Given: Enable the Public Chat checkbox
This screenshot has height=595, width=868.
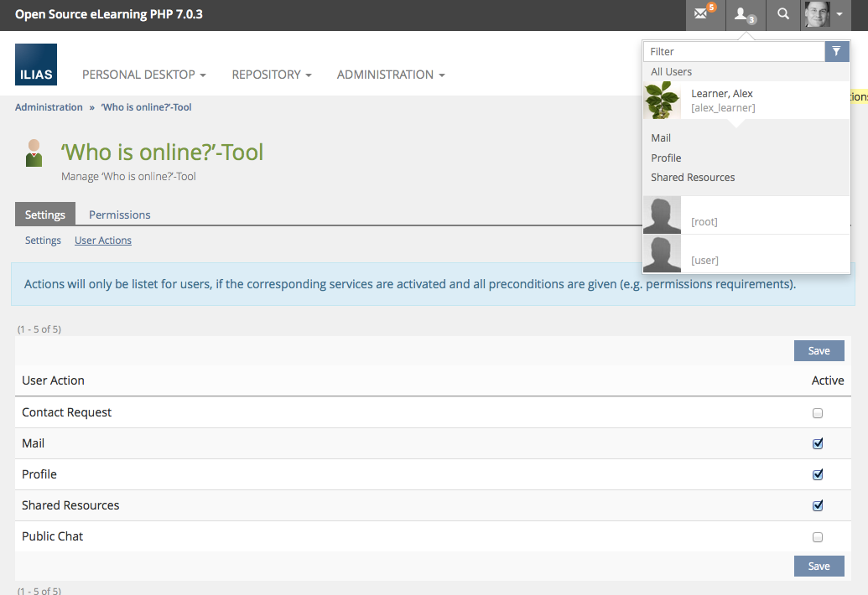Looking at the screenshot, I should (x=818, y=537).
